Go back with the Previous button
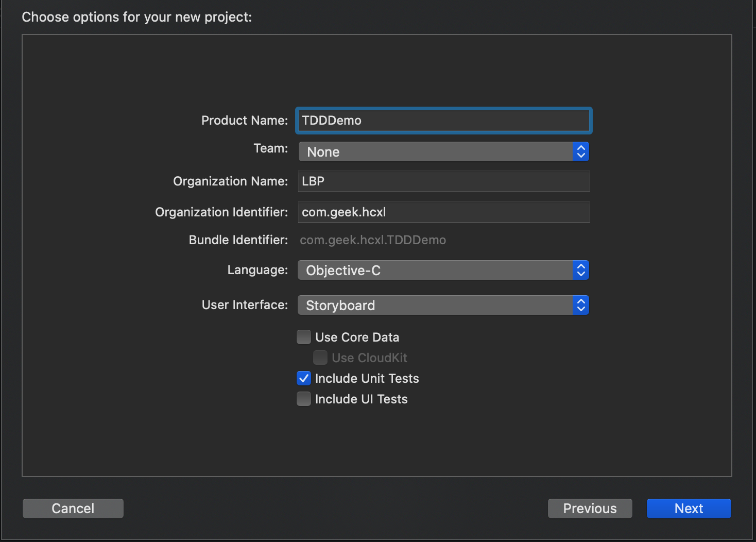756x542 pixels. [590, 509]
